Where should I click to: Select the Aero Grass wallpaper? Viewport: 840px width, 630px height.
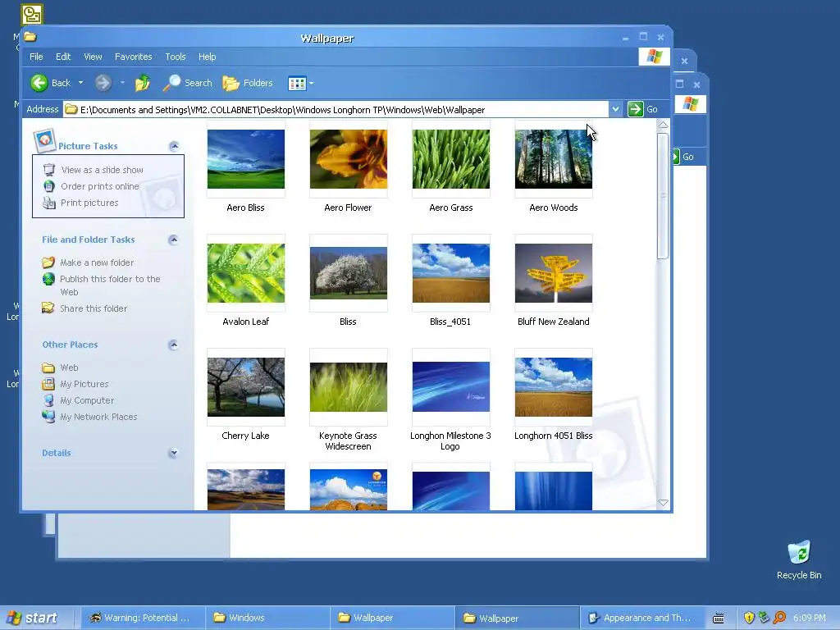tap(451, 159)
